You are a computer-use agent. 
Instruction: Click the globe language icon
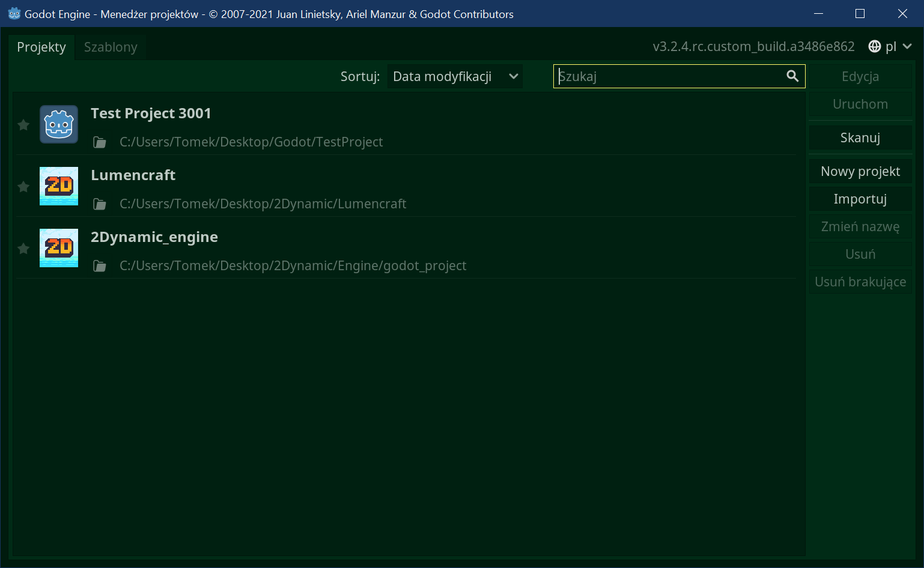[x=875, y=47]
